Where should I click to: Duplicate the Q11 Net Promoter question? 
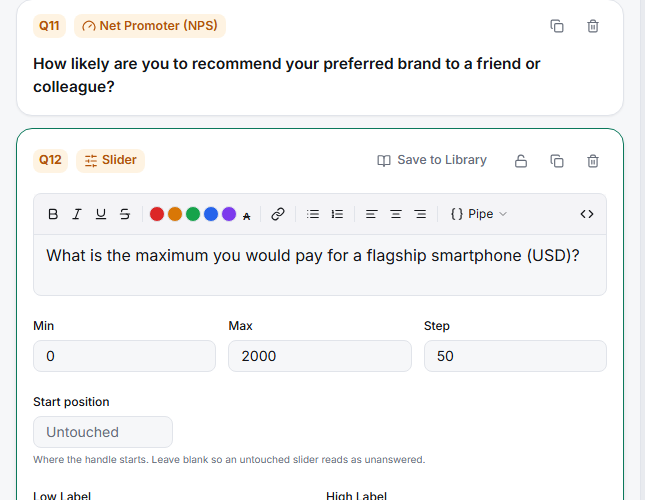click(x=557, y=26)
